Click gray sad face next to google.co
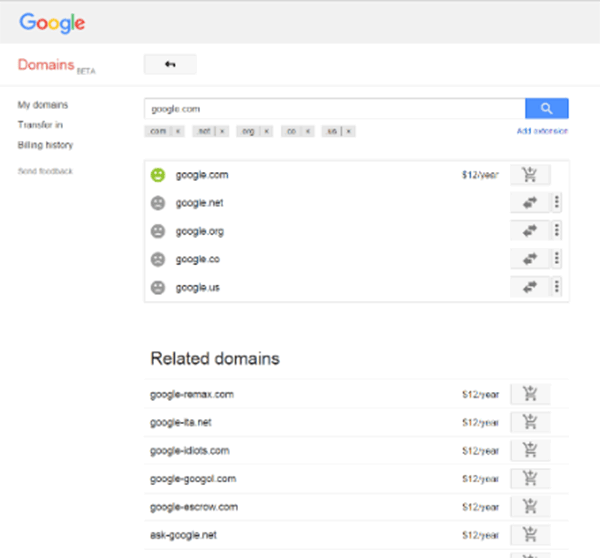This screenshot has height=558, width=600. click(x=158, y=259)
